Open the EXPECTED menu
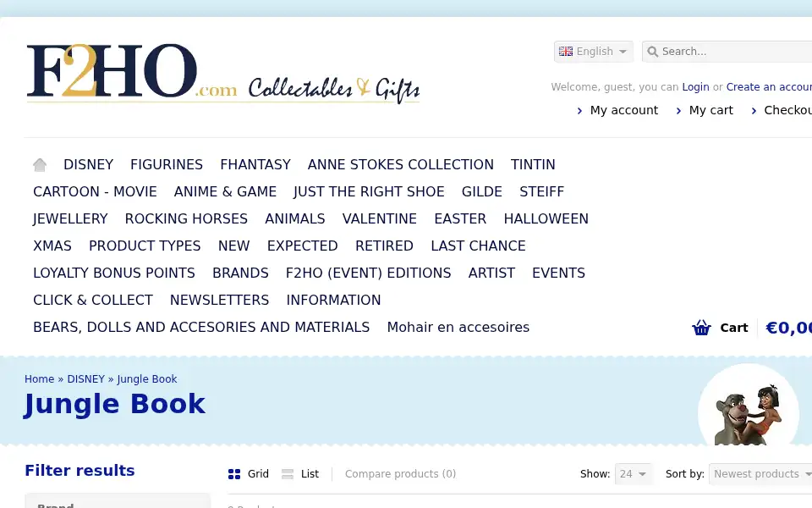Image resolution: width=812 pixels, height=508 pixels. (302, 246)
